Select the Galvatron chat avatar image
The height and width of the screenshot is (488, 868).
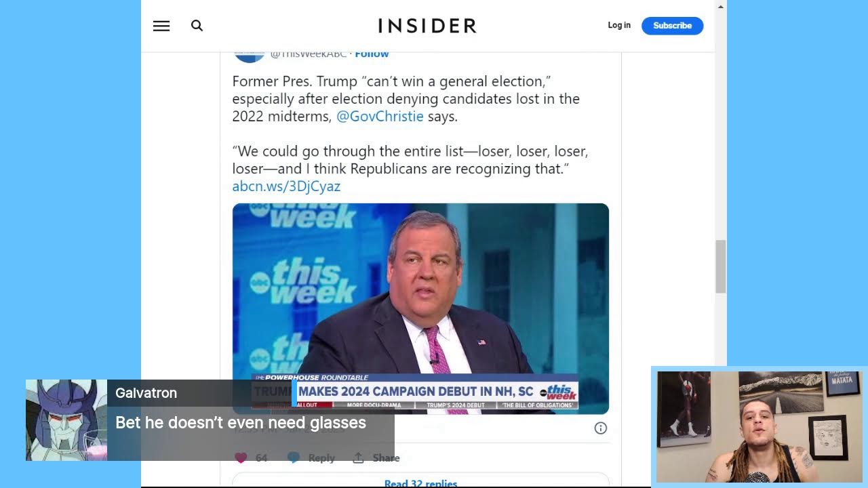point(66,420)
